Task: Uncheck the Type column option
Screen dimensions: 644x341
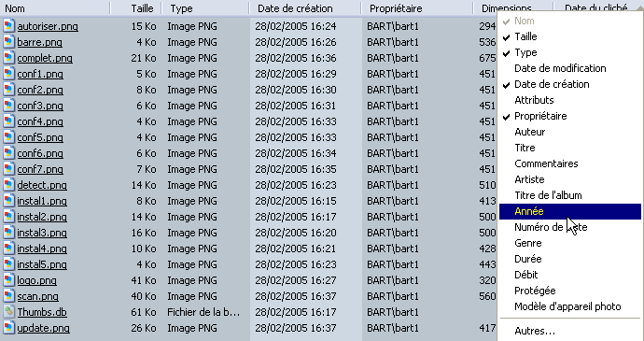Action: pos(570,52)
